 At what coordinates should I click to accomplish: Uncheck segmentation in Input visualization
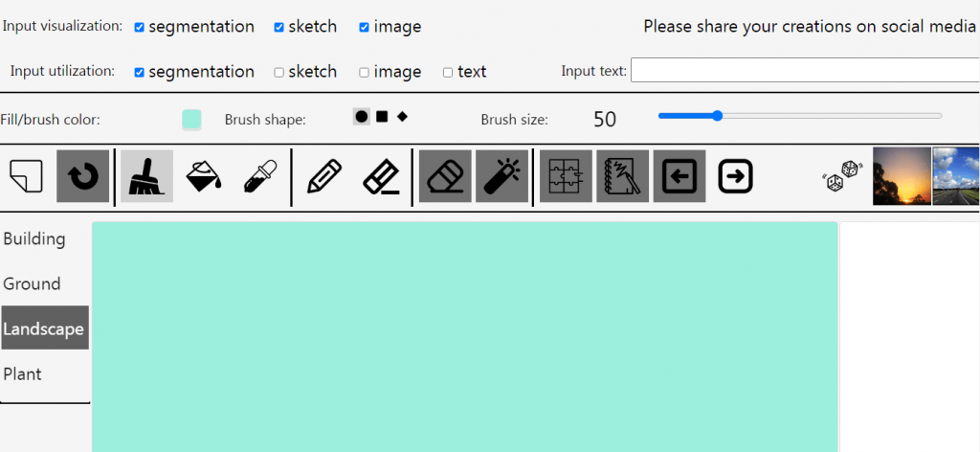[140, 28]
